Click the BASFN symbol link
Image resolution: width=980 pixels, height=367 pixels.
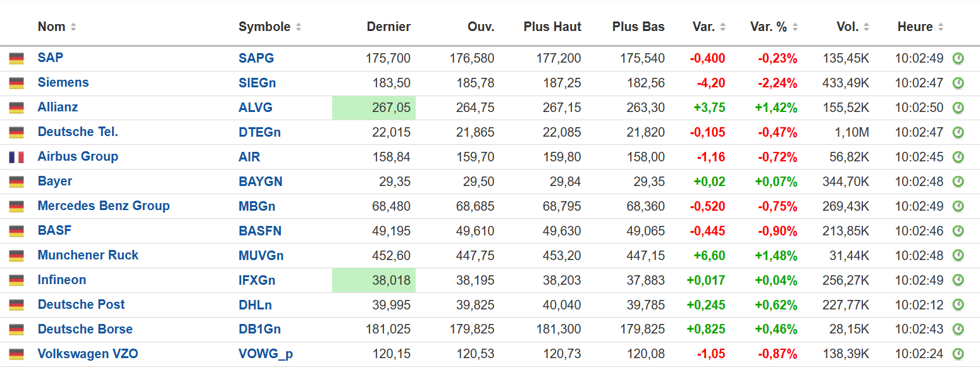260,231
